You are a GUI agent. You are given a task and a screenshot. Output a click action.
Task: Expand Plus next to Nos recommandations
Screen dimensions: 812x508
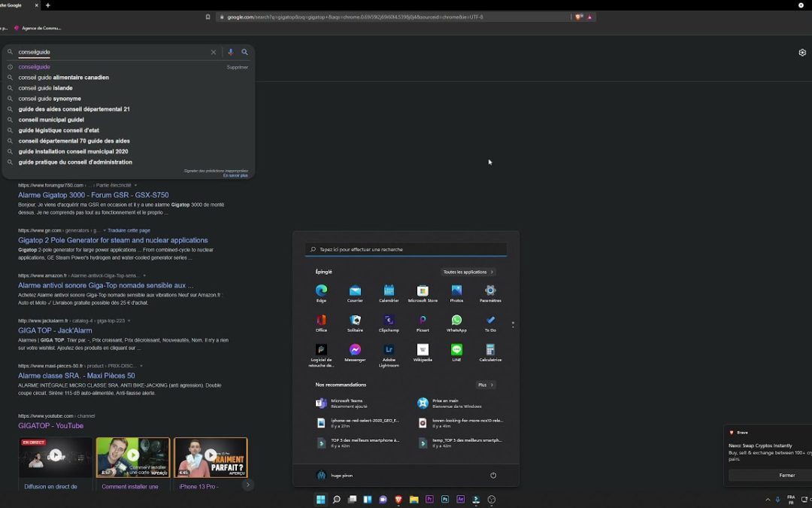(485, 385)
